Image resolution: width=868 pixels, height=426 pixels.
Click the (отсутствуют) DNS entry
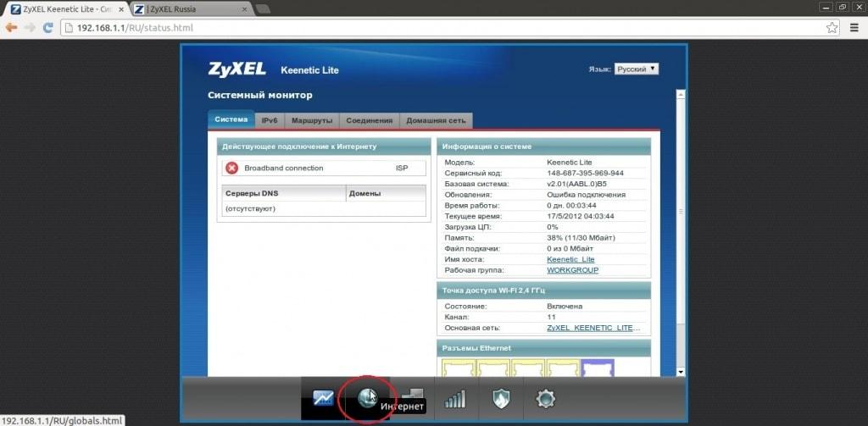click(x=250, y=208)
